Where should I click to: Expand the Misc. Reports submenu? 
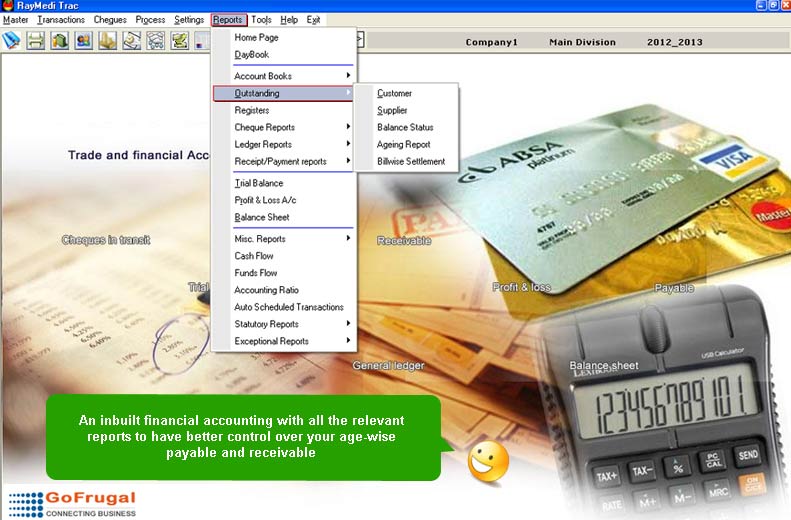pyautogui.click(x=284, y=239)
